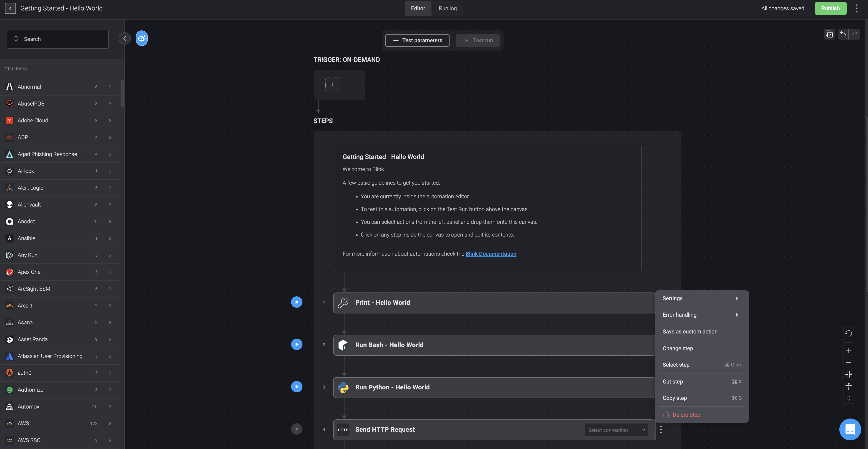The height and width of the screenshot is (449, 868).
Task: Click the All changes saved link
Action: 782,8
